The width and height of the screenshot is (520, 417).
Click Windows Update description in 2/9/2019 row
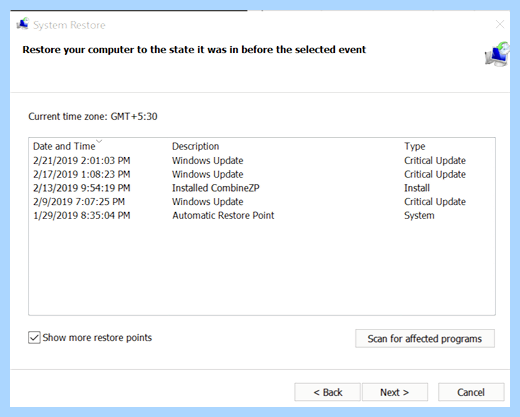pyautogui.click(x=208, y=201)
